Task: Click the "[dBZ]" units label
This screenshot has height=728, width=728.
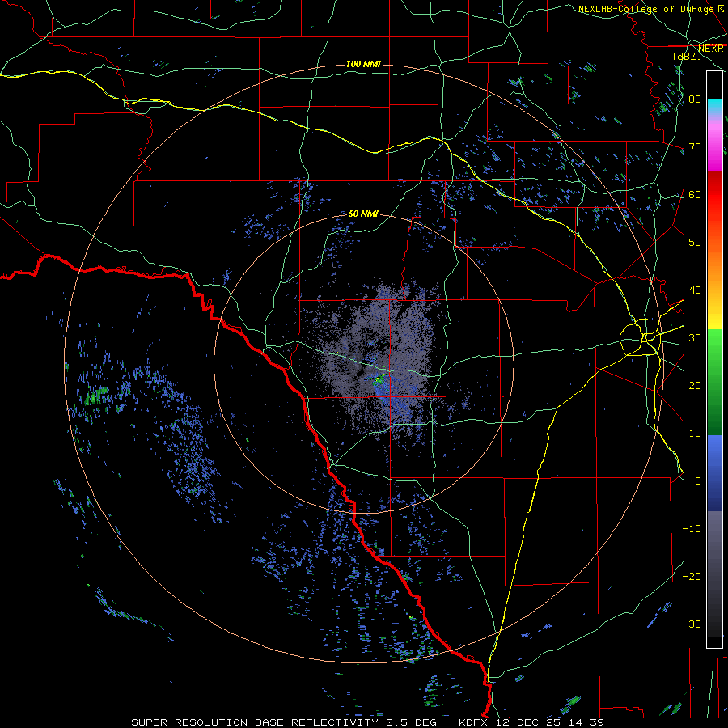Action: (687, 56)
